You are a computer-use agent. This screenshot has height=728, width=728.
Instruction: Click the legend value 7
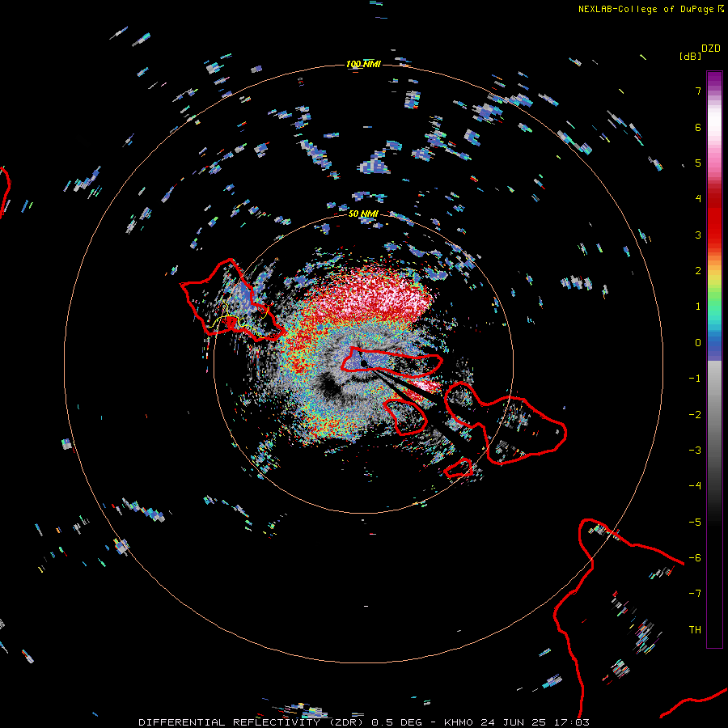click(x=698, y=91)
